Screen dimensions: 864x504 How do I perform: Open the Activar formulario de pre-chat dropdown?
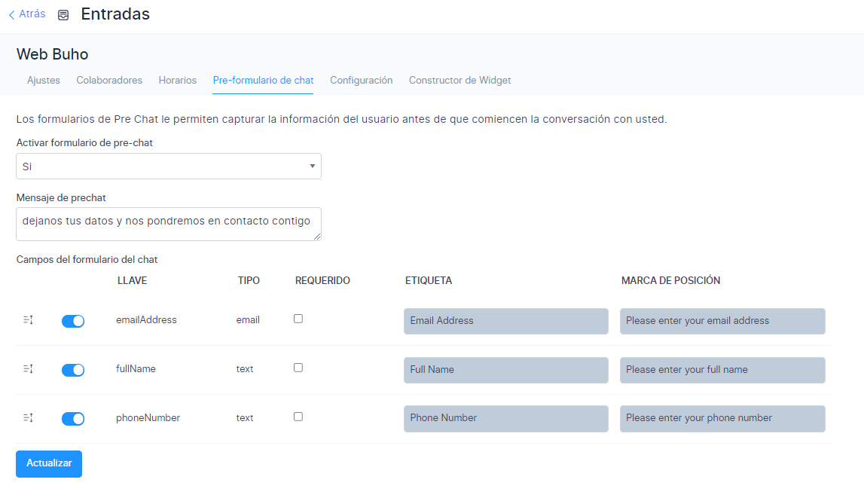click(169, 166)
